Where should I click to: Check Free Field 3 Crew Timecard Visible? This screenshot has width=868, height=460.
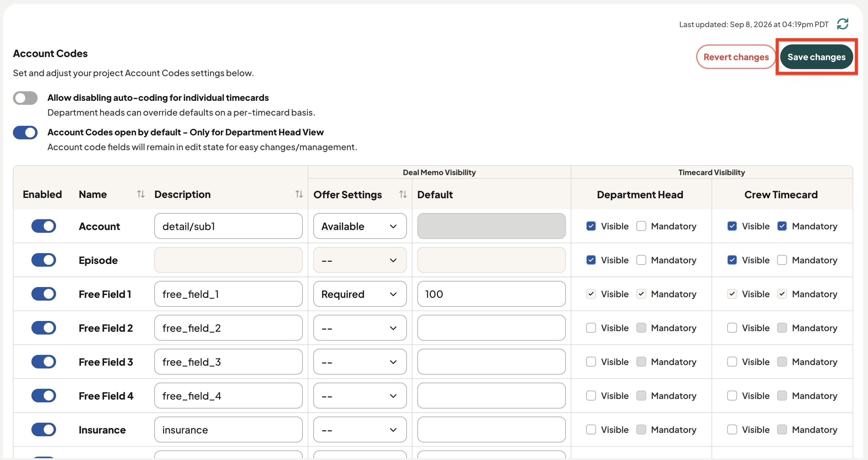pyautogui.click(x=732, y=362)
